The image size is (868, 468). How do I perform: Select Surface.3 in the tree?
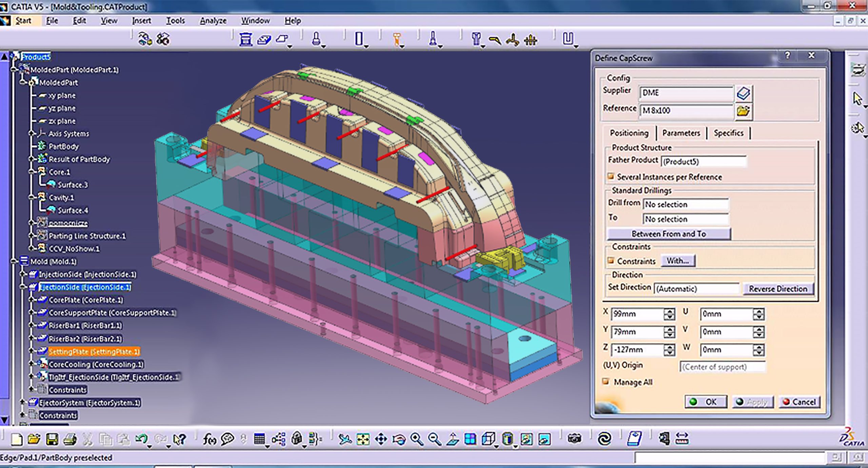[73, 185]
